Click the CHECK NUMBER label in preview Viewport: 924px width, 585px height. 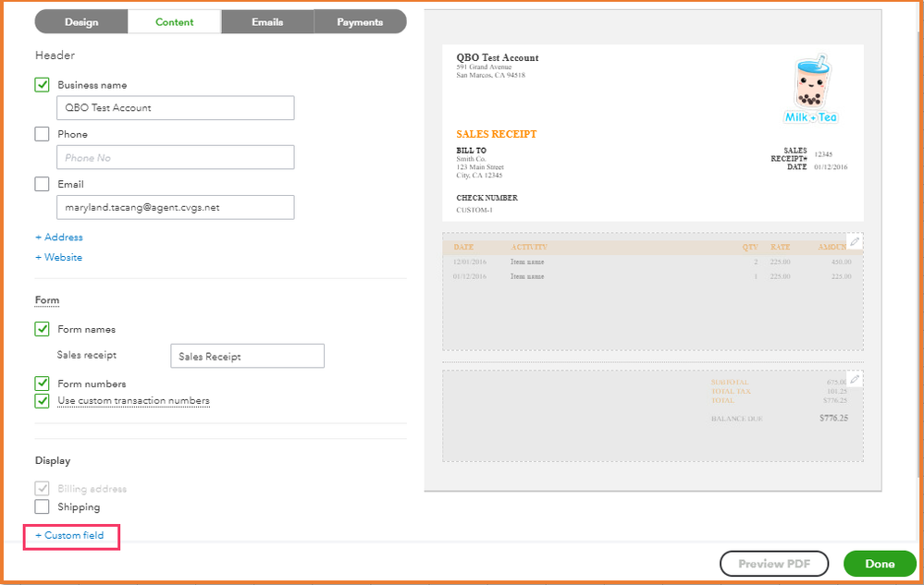coord(487,198)
